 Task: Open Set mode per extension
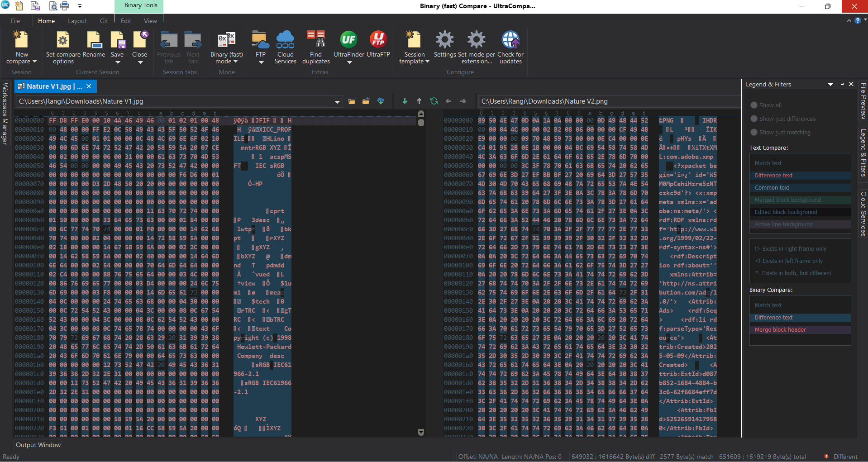coord(477,48)
